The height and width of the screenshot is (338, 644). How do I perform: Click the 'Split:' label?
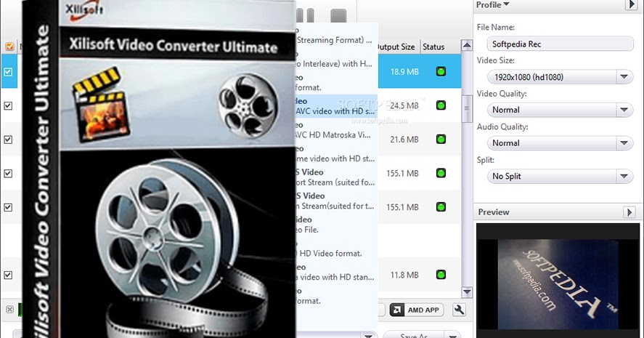click(486, 160)
